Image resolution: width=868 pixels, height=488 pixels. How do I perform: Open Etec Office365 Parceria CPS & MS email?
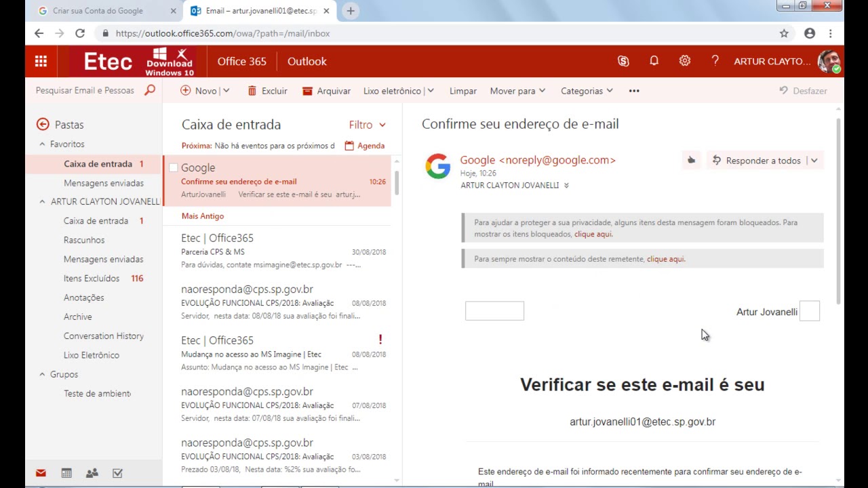277,251
